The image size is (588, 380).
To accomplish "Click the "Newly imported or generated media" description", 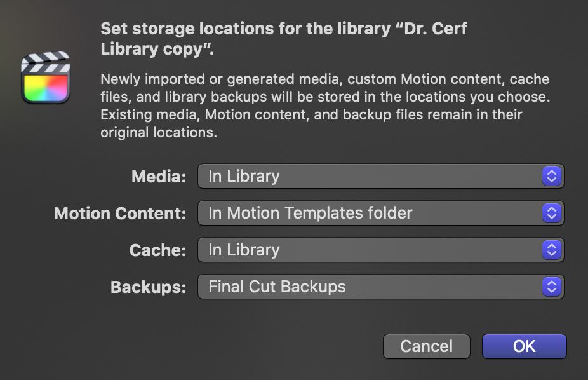I will pyautogui.click(x=325, y=105).
